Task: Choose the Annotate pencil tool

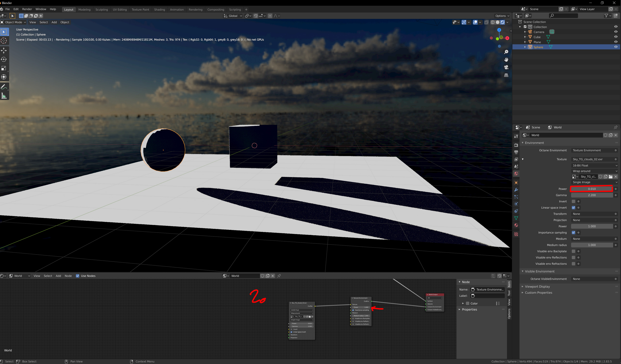Action: click(4, 87)
